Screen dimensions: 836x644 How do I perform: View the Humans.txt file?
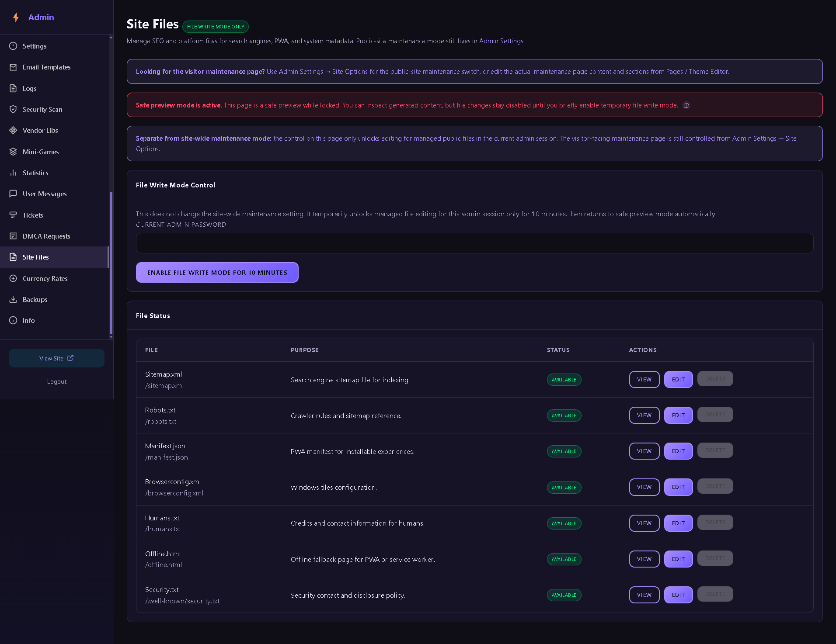point(644,523)
